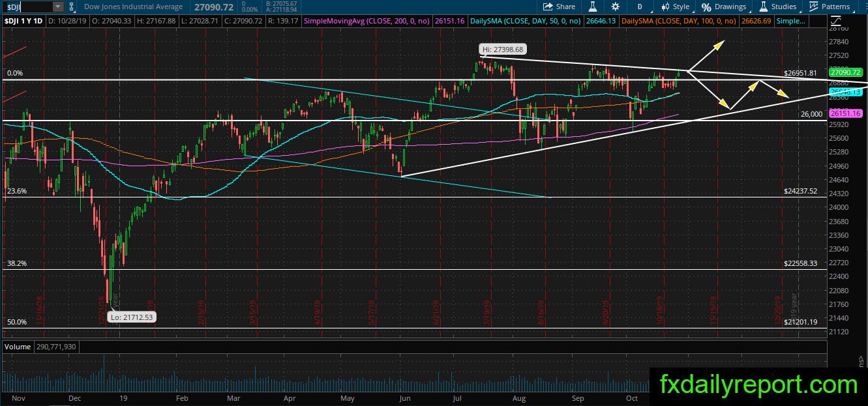The height and width of the screenshot is (406, 868).
Task: Click the 23.6% Fibonacci label
Action: click(x=16, y=191)
